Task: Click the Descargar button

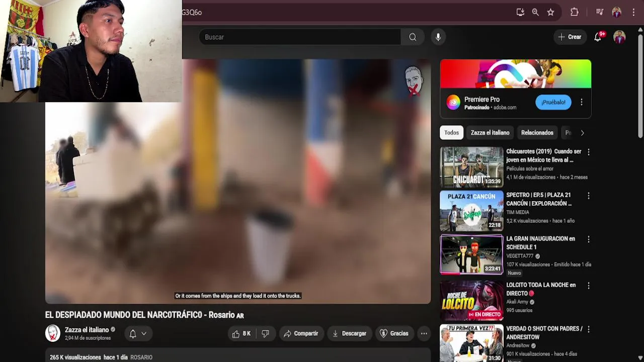Action: (349, 333)
